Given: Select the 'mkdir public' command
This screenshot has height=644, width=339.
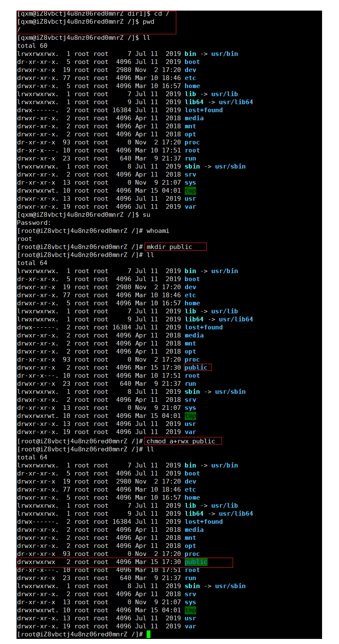Looking at the screenshot, I should [x=169, y=247].
